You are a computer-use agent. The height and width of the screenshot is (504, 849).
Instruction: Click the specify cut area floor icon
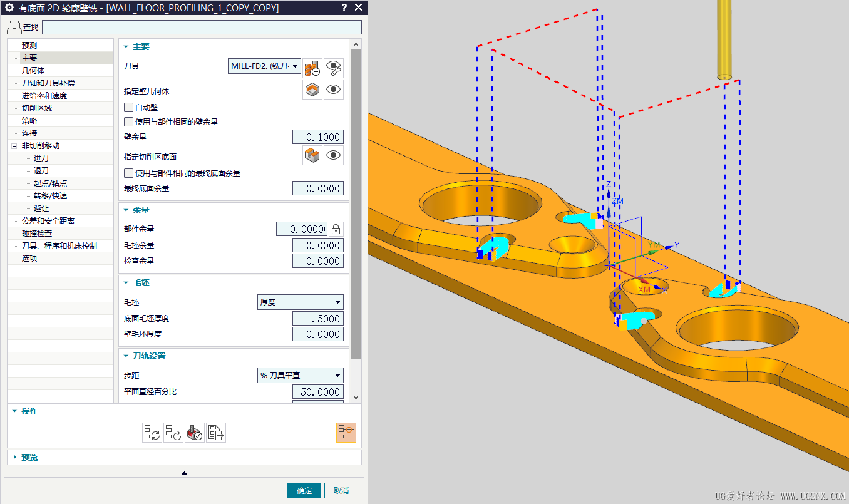coord(312,155)
